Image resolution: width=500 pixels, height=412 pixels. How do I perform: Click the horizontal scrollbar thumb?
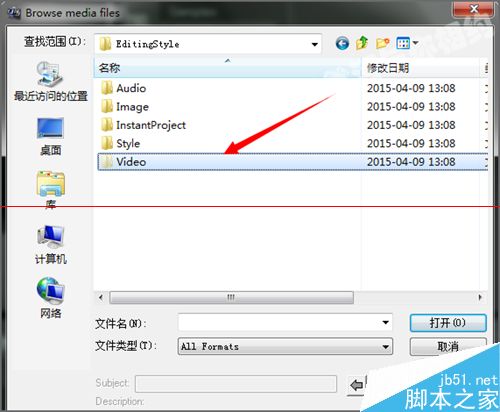[231, 297]
